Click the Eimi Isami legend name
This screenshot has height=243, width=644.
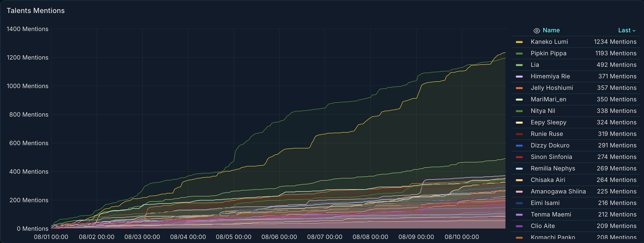pos(545,203)
